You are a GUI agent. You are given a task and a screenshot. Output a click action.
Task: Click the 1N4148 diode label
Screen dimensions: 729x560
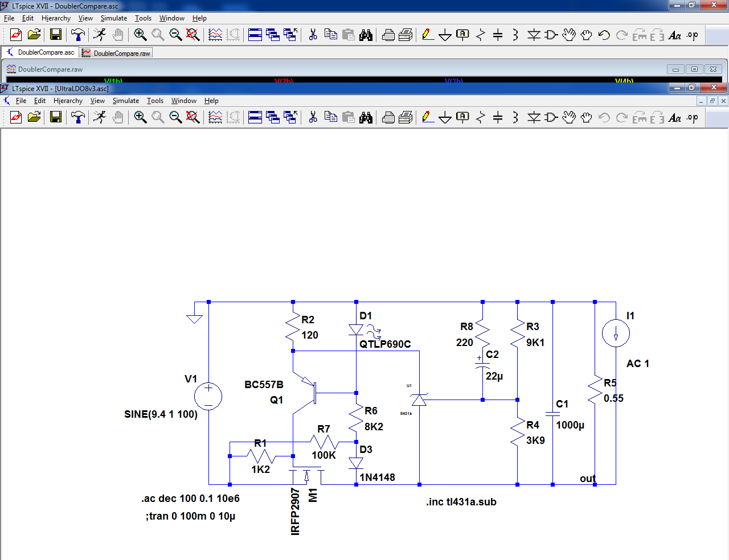377,477
